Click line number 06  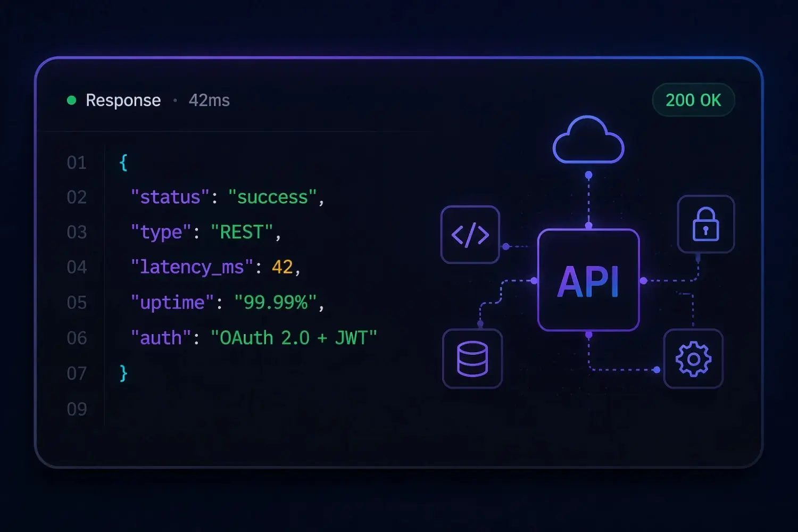point(77,338)
